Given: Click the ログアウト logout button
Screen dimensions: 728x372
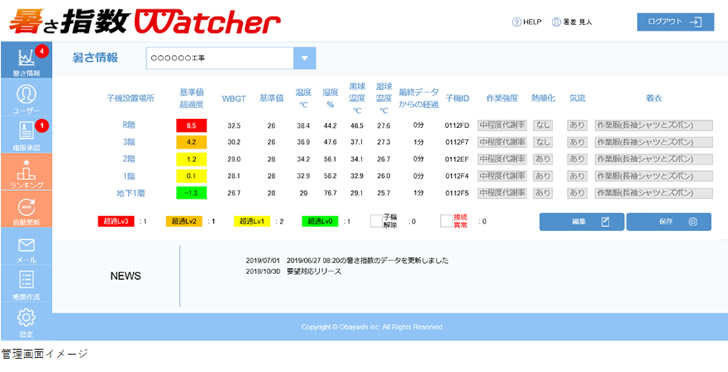Looking at the screenshot, I should pyautogui.click(x=676, y=22).
